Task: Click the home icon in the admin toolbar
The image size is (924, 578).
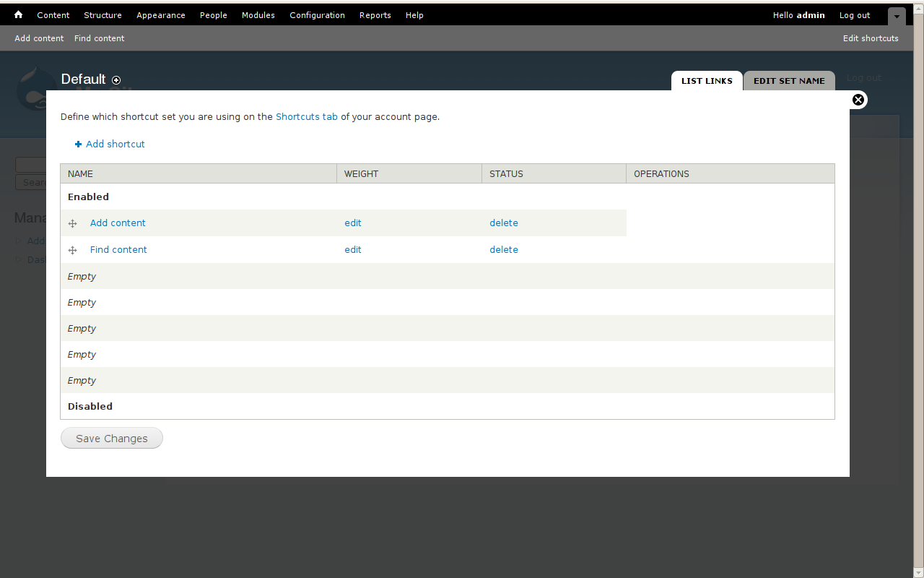Action: click(18, 14)
